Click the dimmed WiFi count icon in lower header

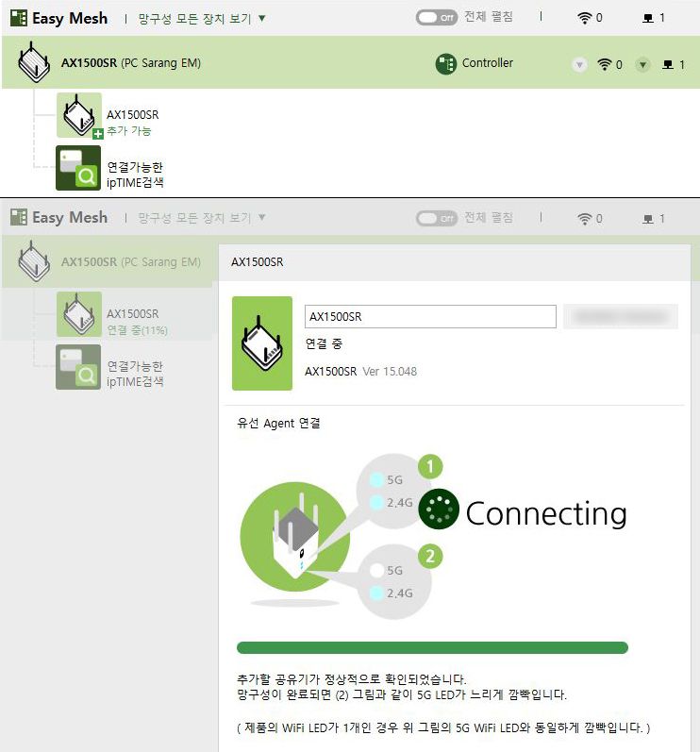coord(585,219)
